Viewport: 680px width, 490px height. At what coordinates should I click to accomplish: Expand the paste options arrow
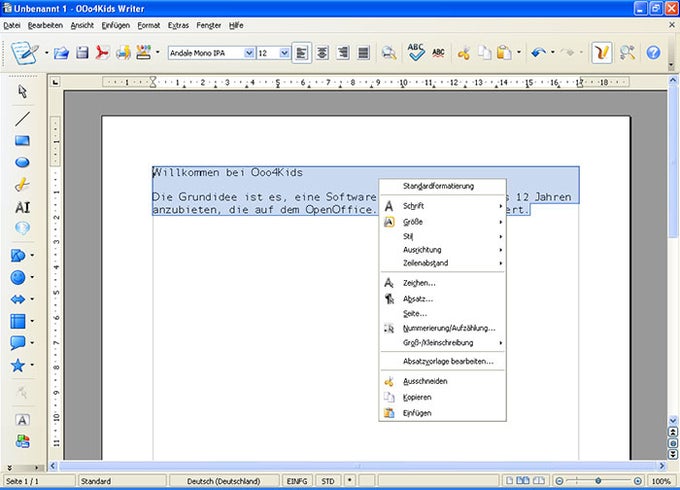(519, 53)
